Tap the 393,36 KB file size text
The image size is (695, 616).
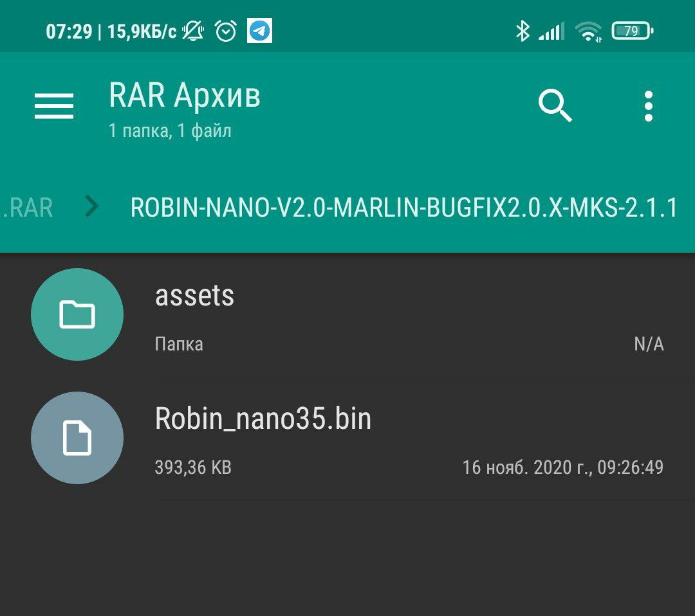(x=193, y=467)
